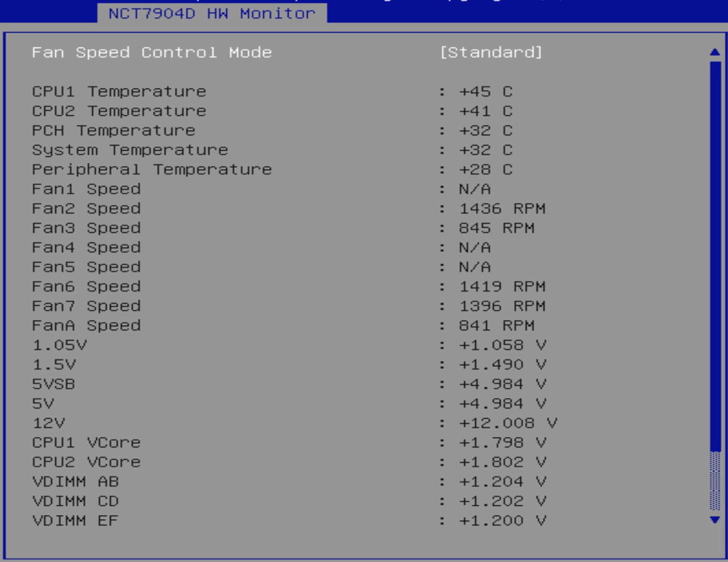The height and width of the screenshot is (562, 728).
Task: Click the dotted scrollbar section near the bottom
Action: [714, 481]
